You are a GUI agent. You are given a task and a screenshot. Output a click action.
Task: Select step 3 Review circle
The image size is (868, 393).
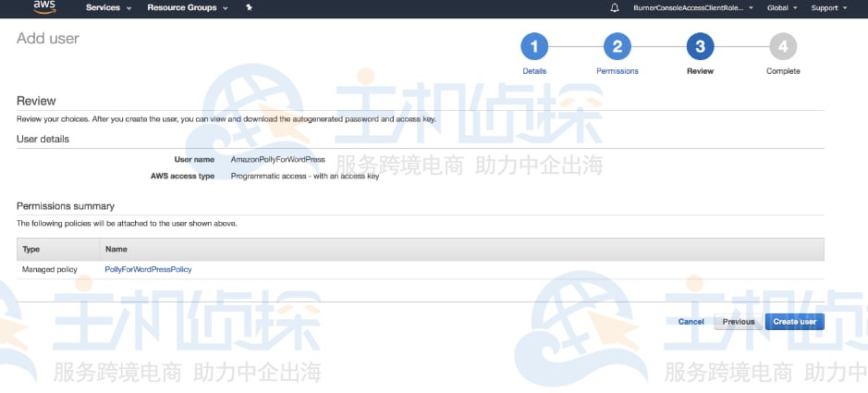pyautogui.click(x=701, y=46)
